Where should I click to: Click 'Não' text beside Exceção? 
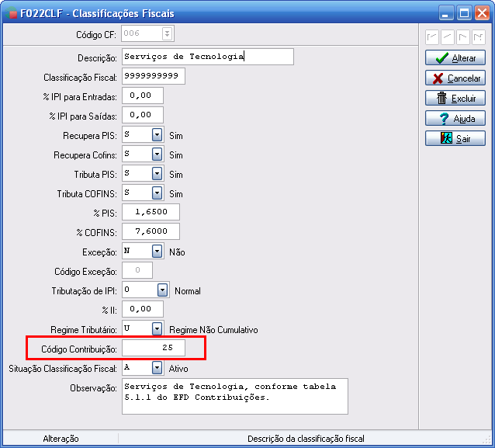tap(177, 252)
